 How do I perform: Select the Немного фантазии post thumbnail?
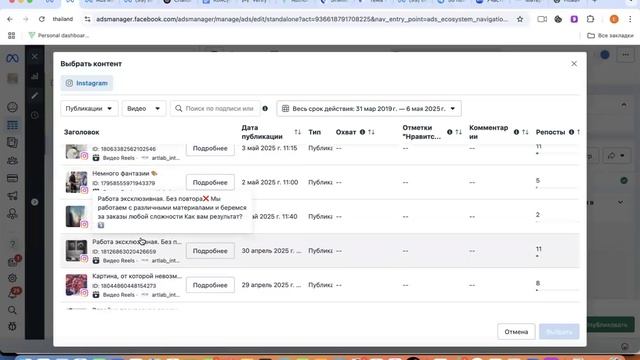tap(76, 182)
